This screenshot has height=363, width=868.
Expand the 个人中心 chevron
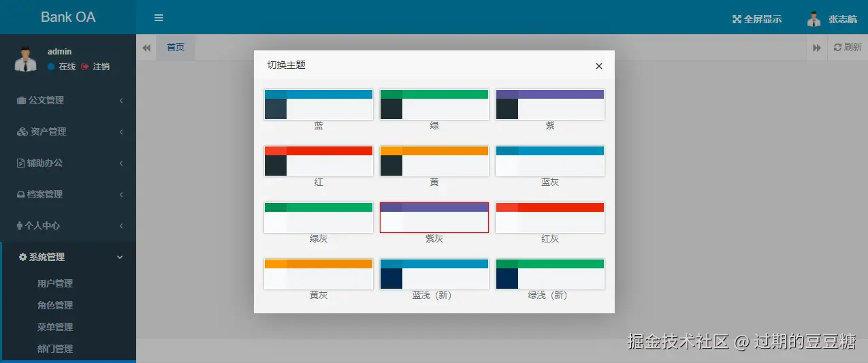point(120,225)
